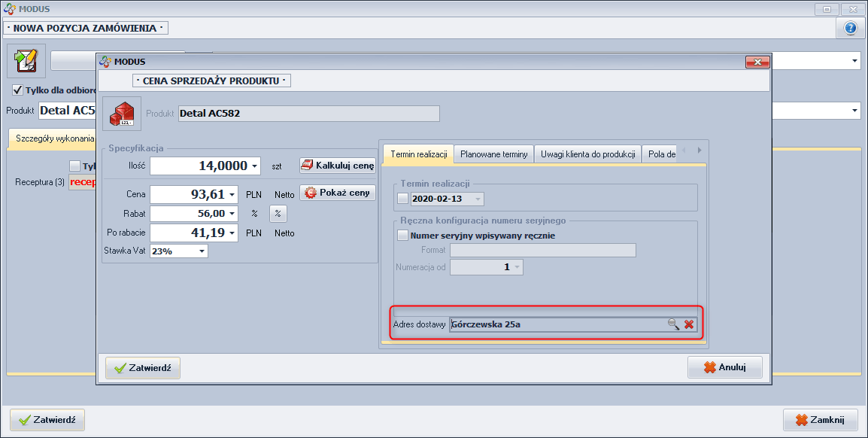The width and height of the screenshot is (868, 438).
Task: Click the order notepad icon in background window
Action: click(26, 60)
